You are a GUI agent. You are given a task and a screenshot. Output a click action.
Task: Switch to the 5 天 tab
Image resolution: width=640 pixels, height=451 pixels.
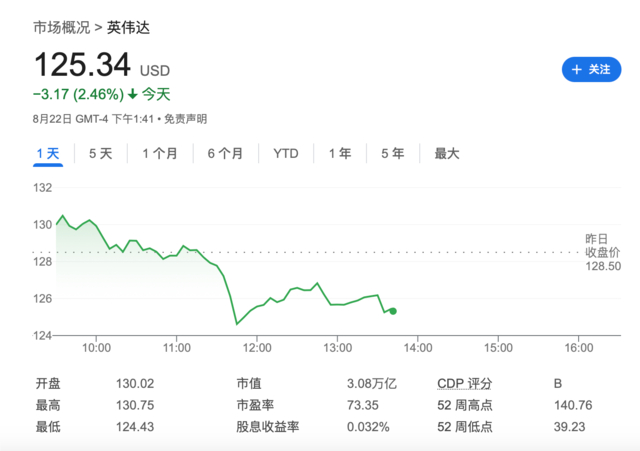tap(100, 154)
